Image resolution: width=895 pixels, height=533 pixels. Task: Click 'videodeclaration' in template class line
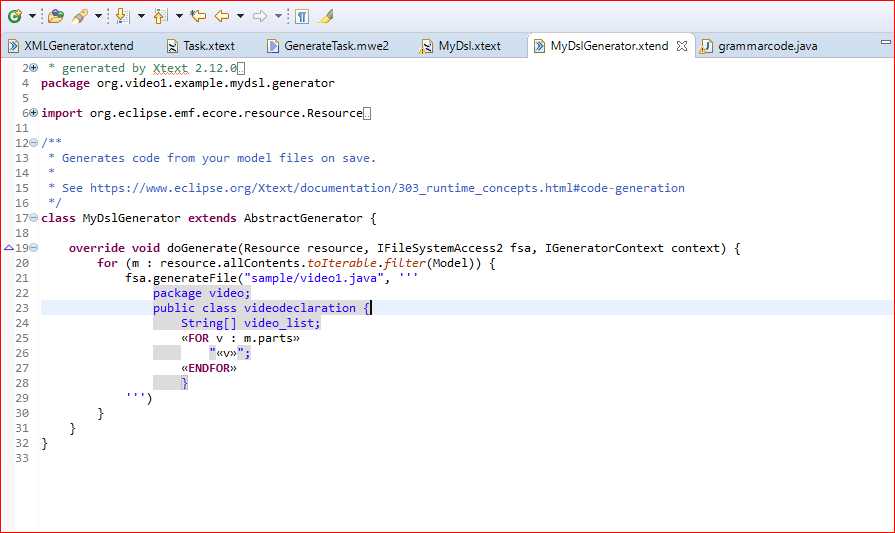(x=300, y=308)
